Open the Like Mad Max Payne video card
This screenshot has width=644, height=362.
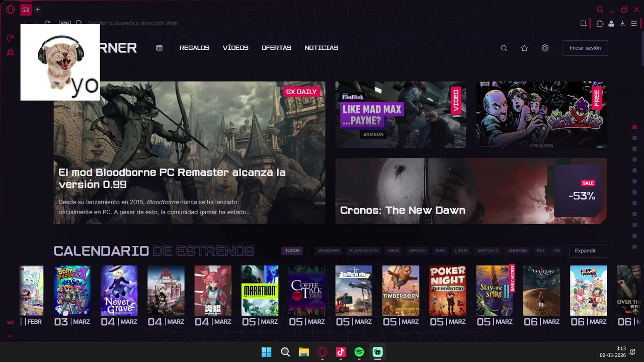coord(400,115)
